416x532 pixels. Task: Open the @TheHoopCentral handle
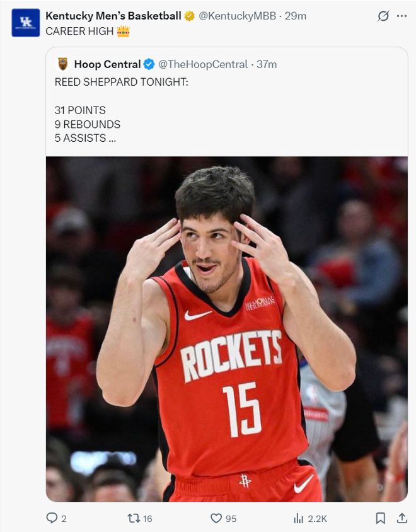point(203,64)
